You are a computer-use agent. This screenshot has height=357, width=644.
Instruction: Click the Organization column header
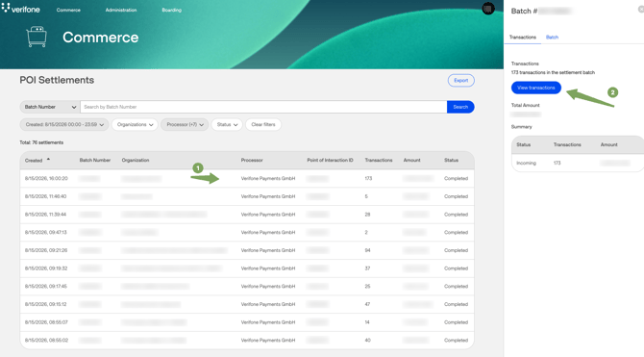coord(136,160)
